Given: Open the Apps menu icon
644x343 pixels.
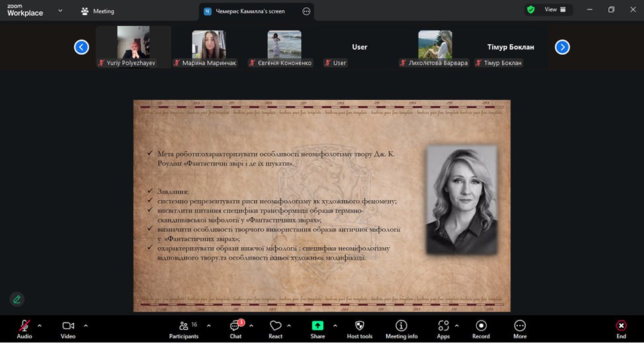Looking at the screenshot, I should pyautogui.click(x=443, y=326).
